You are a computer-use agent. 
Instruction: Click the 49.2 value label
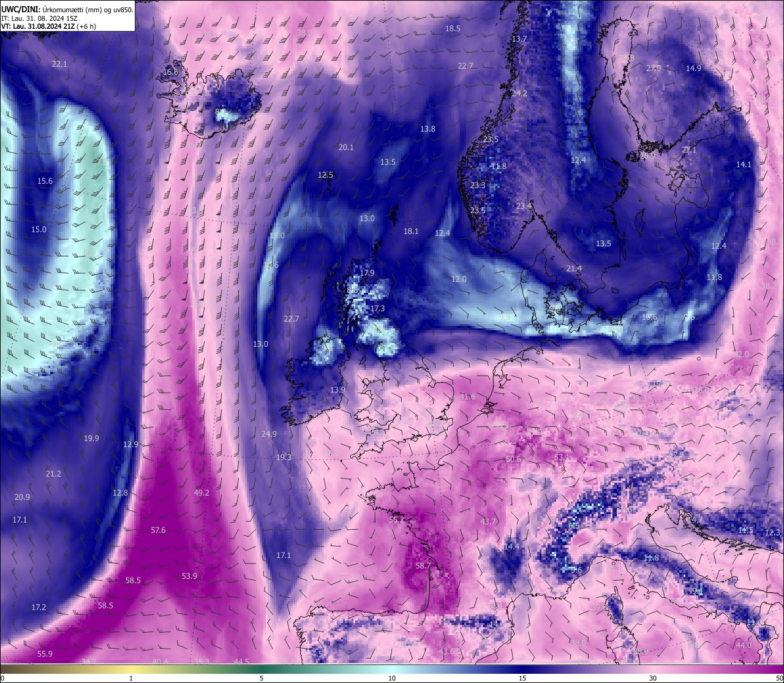pyautogui.click(x=202, y=493)
